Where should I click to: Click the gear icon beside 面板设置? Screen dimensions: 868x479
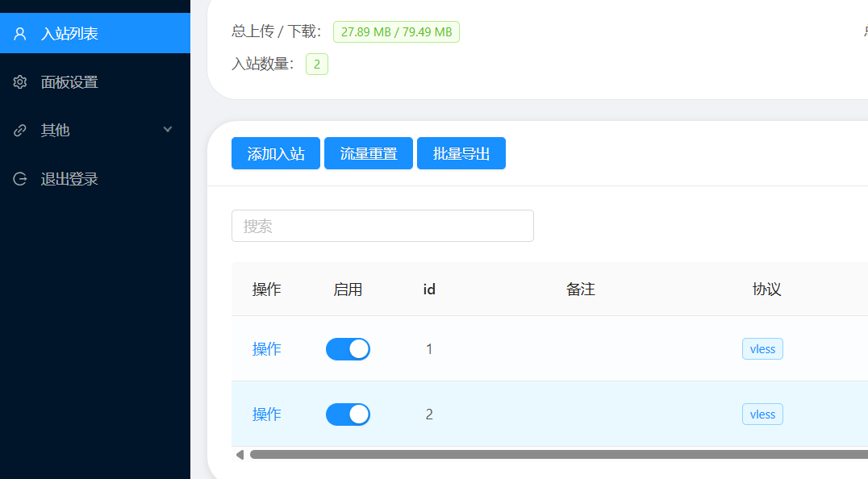pyautogui.click(x=20, y=82)
